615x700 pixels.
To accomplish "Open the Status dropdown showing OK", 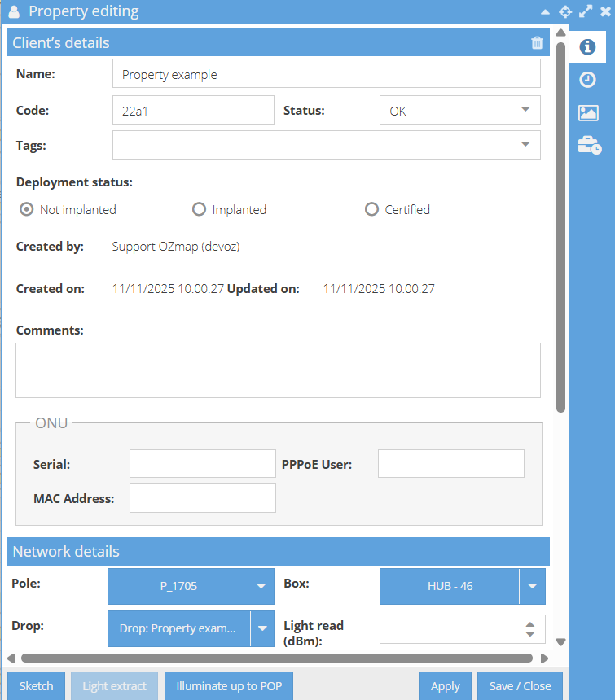I will tap(460, 110).
